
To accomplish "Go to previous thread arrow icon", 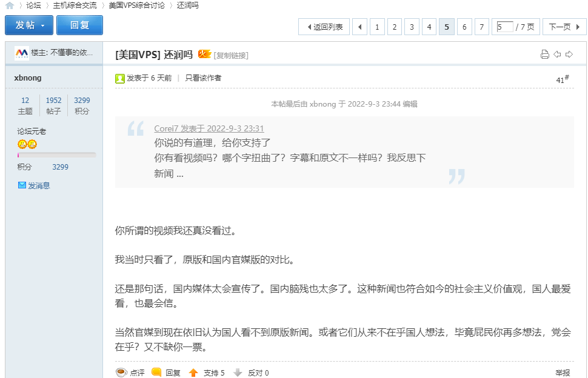I will click(x=557, y=55).
